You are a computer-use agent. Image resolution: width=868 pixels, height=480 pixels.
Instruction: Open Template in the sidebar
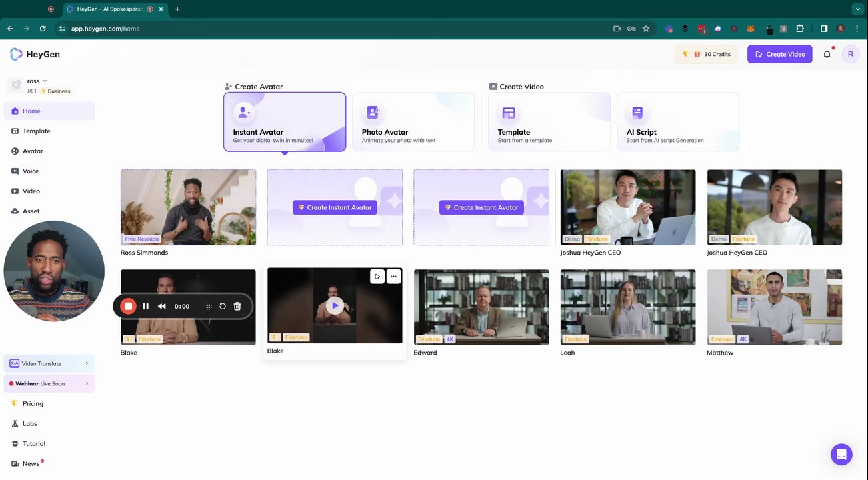pos(49,131)
